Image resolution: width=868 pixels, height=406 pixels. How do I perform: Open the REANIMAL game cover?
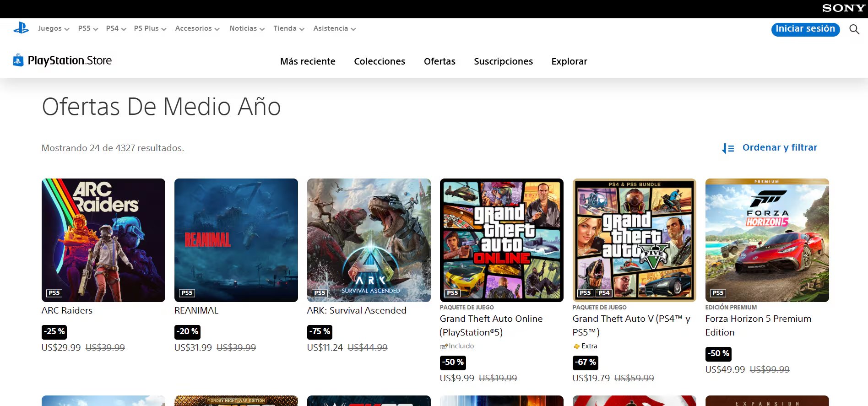[236, 240]
